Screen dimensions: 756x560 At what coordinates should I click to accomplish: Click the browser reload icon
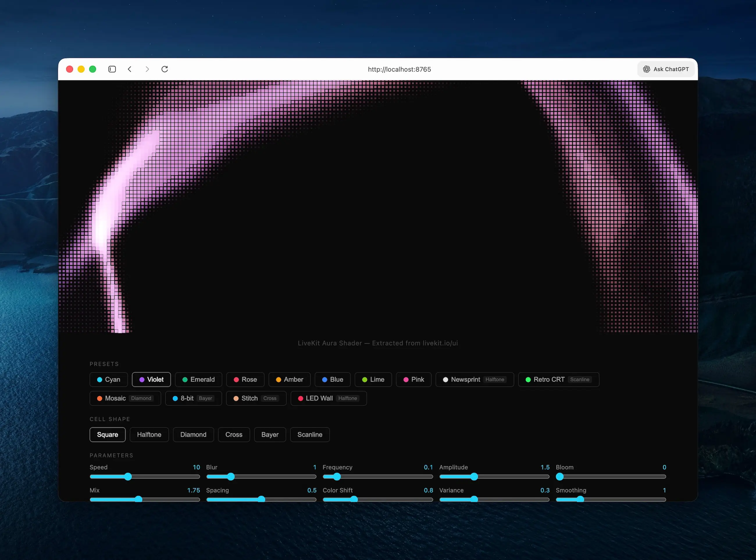165,69
